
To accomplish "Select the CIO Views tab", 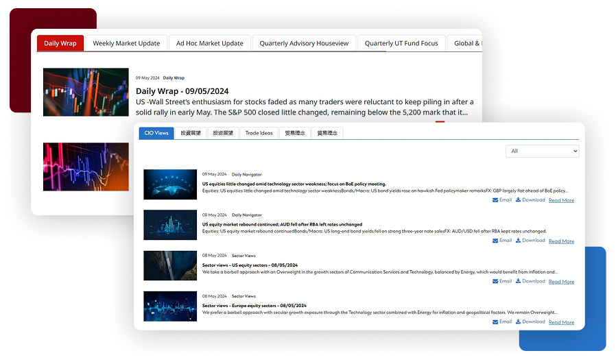I will coord(156,133).
